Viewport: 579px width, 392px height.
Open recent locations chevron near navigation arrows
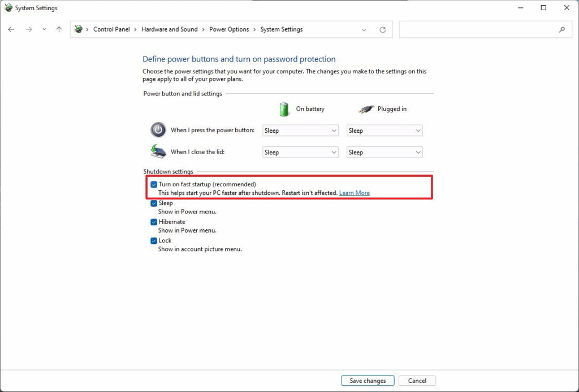pyautogui.click(x=44, y=29)
